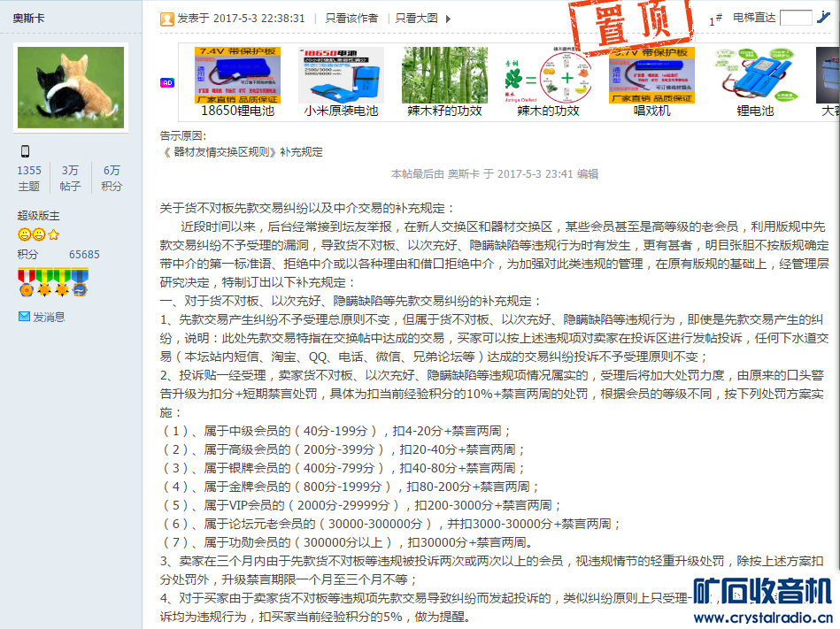Viewport: 840px width, 629px height.
Task: Focus the 电梯直达 floor input field
Action: pos(796,19)
